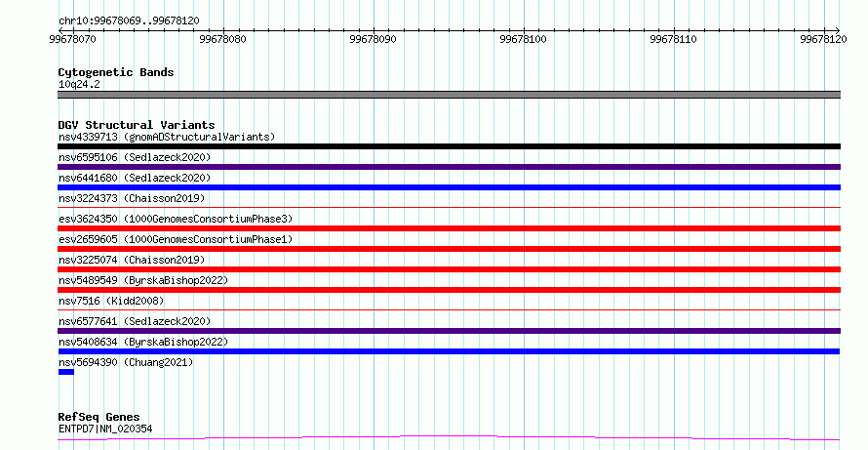
Task: Open the RefSeq Genes track heading
Action: pos(99,417)
